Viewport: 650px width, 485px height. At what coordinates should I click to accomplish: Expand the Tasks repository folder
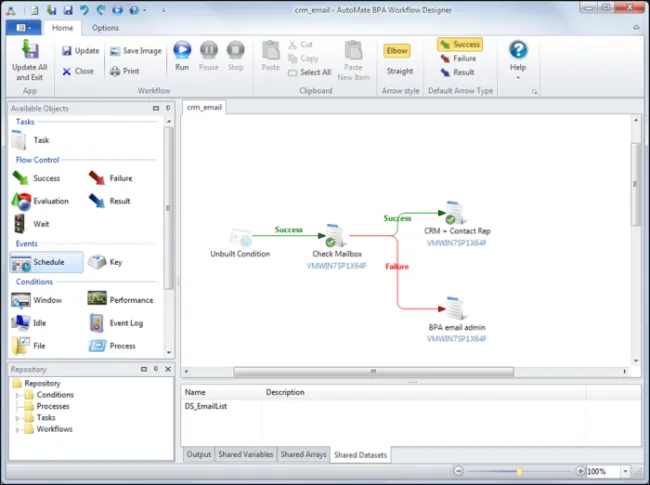pos(17,418)
